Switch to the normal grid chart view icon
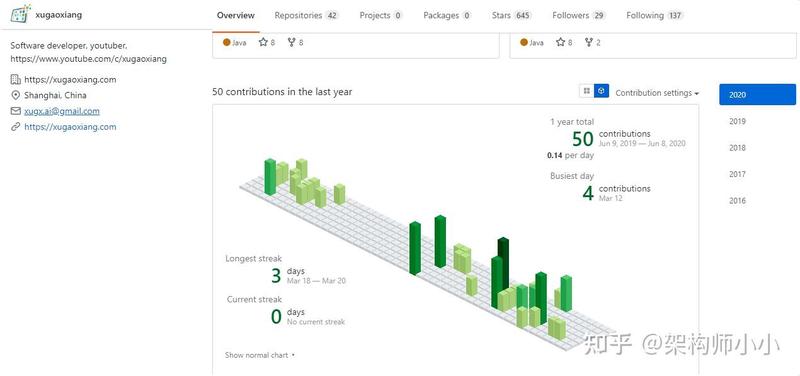Viewport: 800px width, 376px height. pos(587,91)
